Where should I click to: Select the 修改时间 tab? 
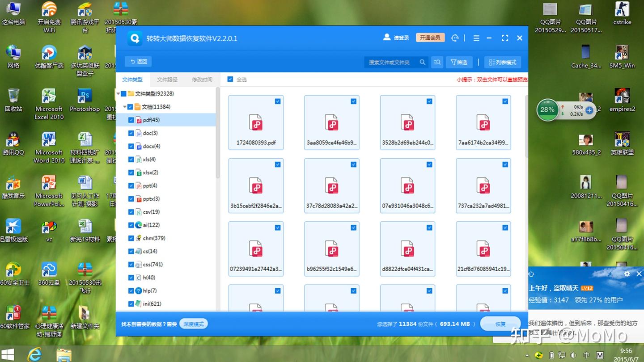[x=202, y=80]
